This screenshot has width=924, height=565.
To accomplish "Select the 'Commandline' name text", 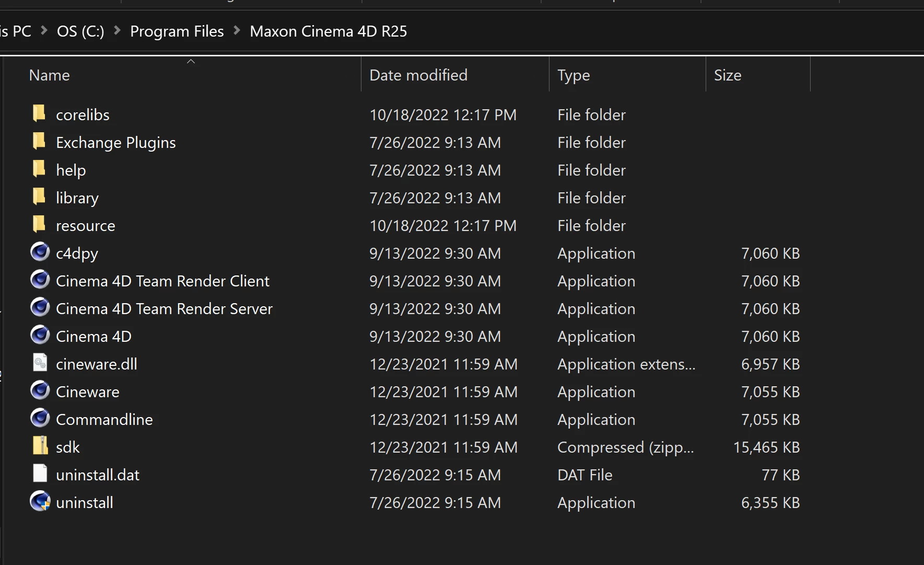I will tap(104, 420).
